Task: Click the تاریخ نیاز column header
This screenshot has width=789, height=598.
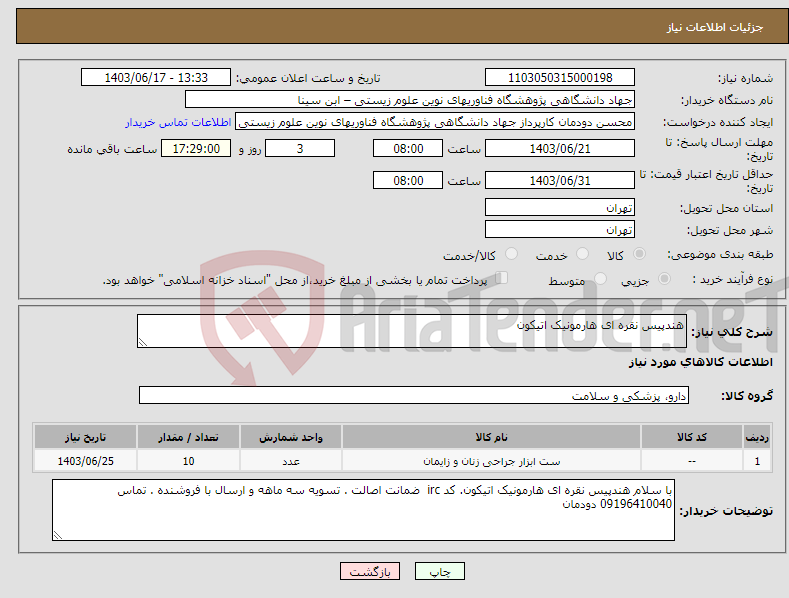Action: tap(86, 437)
